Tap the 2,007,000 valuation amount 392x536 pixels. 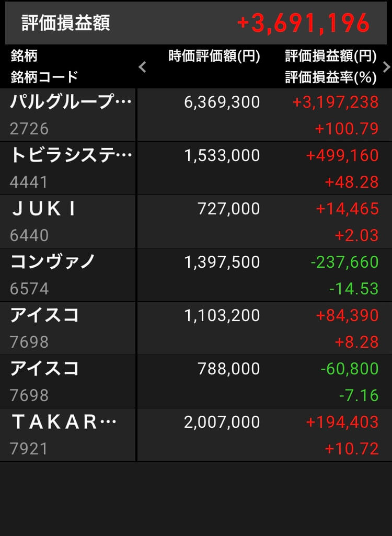[222, 422]
